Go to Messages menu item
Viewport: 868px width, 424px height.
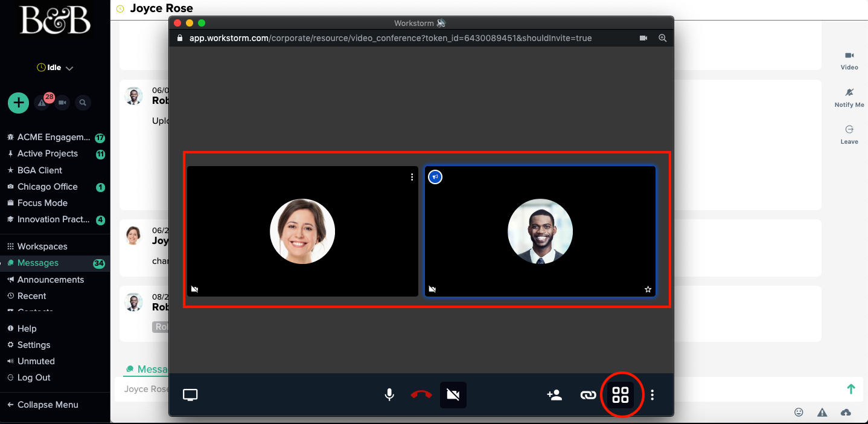point(38,263)
